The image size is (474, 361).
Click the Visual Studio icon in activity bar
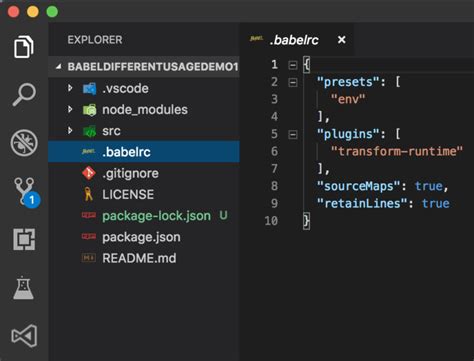24,336
